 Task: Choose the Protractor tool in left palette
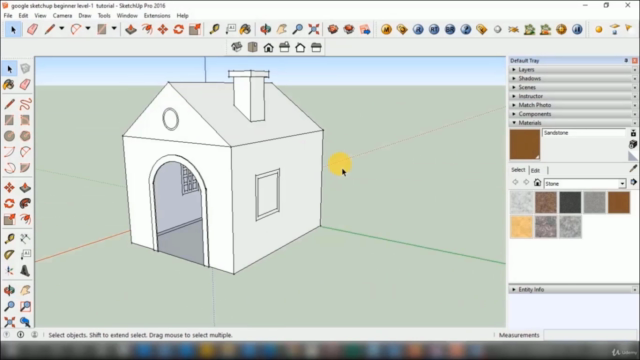tap(9, 255)
